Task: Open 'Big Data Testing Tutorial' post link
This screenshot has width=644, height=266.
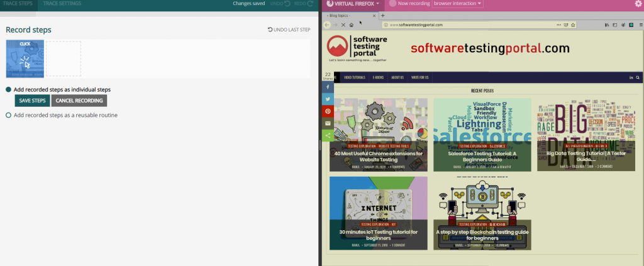Action: 586,157
